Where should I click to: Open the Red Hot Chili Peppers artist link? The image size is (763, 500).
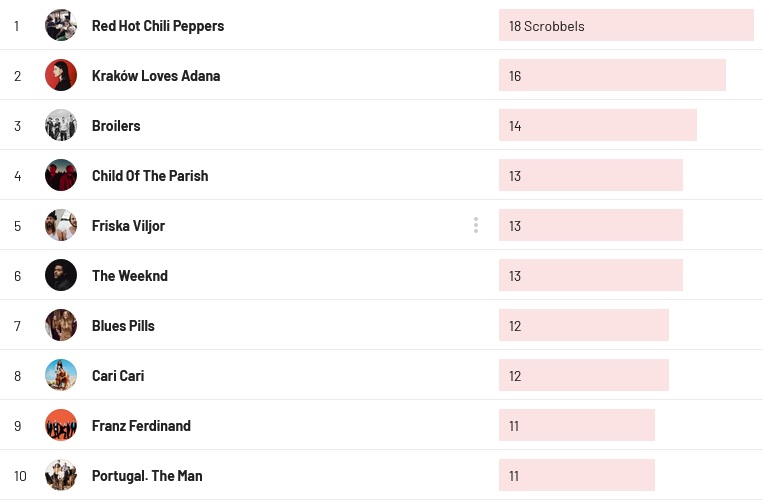pos(158,26)
